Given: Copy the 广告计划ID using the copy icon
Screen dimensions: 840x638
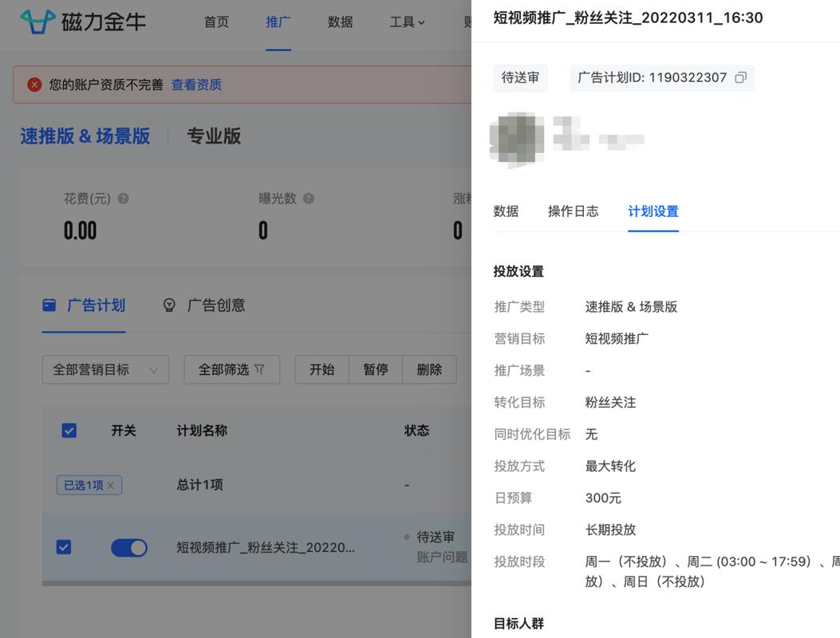Looking at the screenshot, I should click(x=739, y=77).
